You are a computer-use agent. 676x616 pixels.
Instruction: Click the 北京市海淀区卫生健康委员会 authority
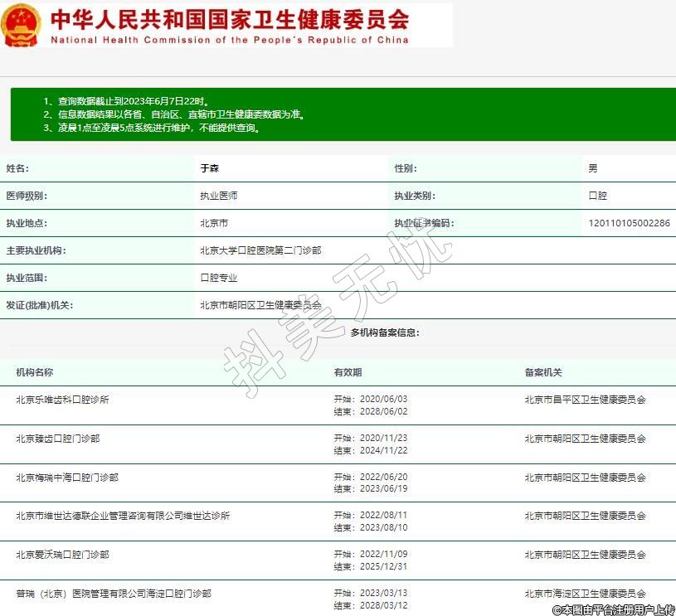click(x=585, y=594)
